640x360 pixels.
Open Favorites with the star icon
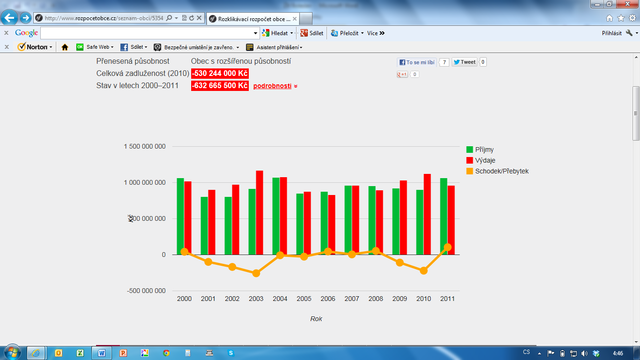[x=621, y=18]
